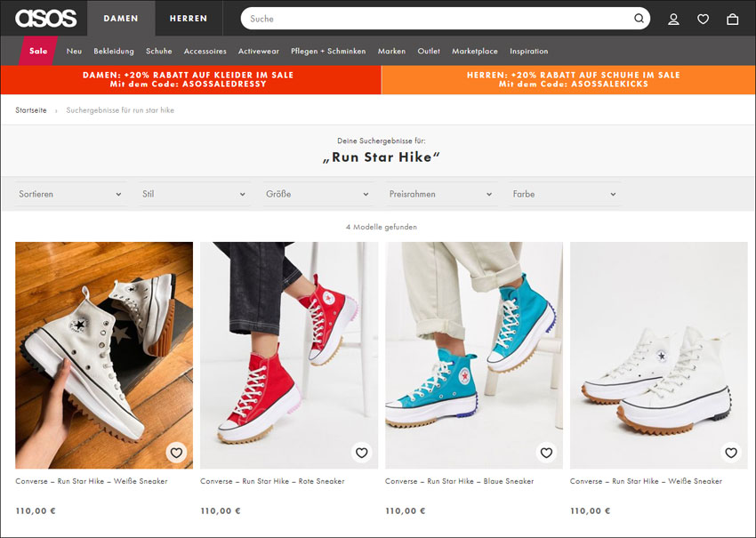The image size is (756, 538).
Task: Open the Marken menu
Action: click(x=391, y=51)
